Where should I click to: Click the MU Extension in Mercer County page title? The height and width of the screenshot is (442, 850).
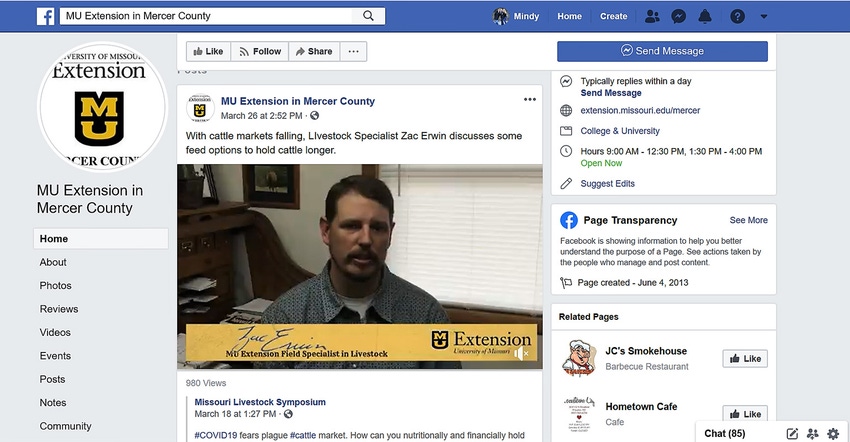[90, 199]
